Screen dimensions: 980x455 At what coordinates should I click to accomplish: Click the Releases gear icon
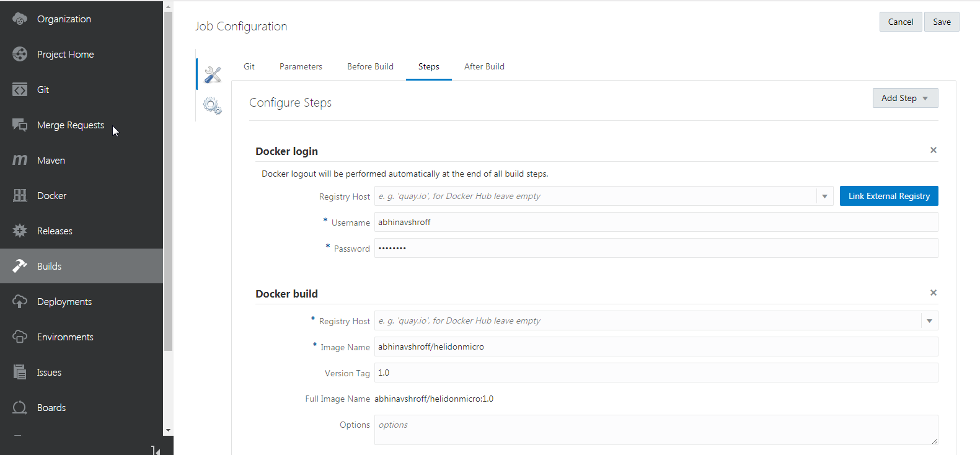coord(20,231)
